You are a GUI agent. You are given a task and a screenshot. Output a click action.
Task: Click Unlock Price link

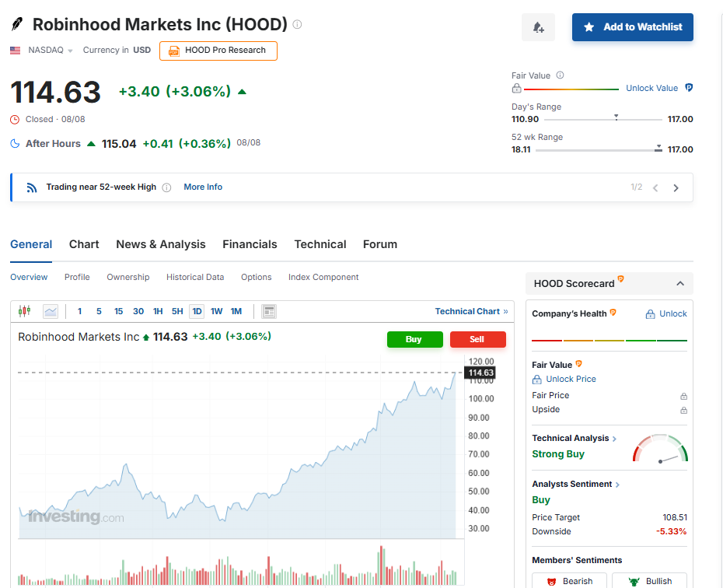click(x=564, y=379)
